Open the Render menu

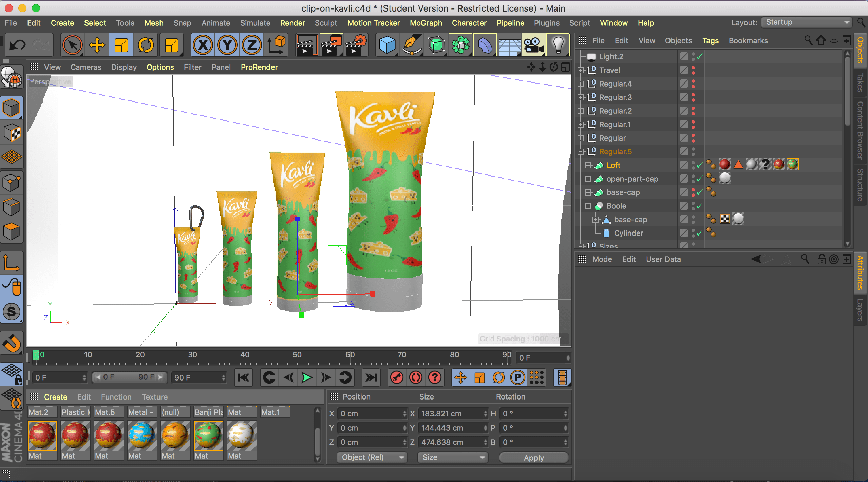[x=293, y=23]
